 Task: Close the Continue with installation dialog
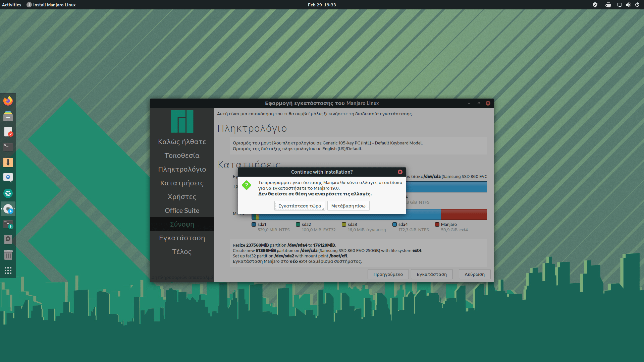[400, 172]
